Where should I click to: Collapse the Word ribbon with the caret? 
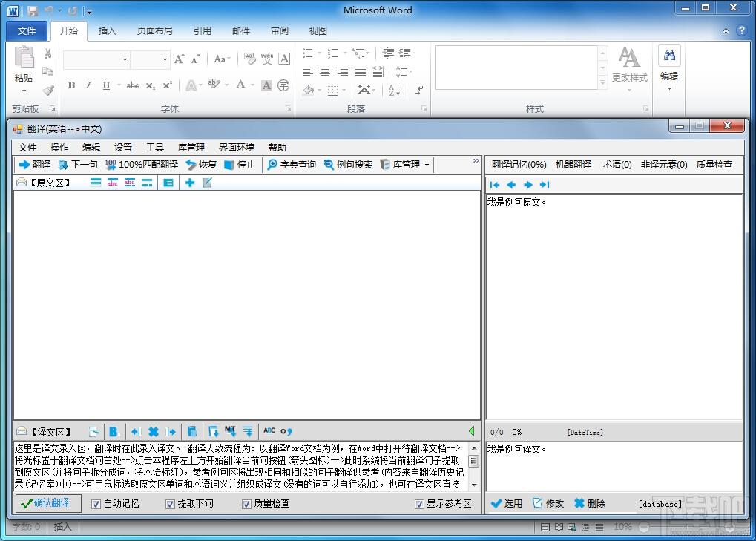tap(726, 31)
